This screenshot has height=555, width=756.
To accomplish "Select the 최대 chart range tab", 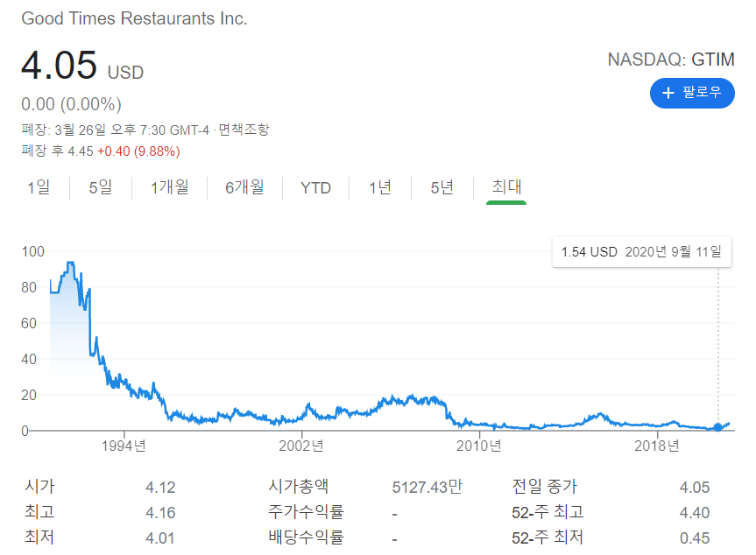I will 506,187.
